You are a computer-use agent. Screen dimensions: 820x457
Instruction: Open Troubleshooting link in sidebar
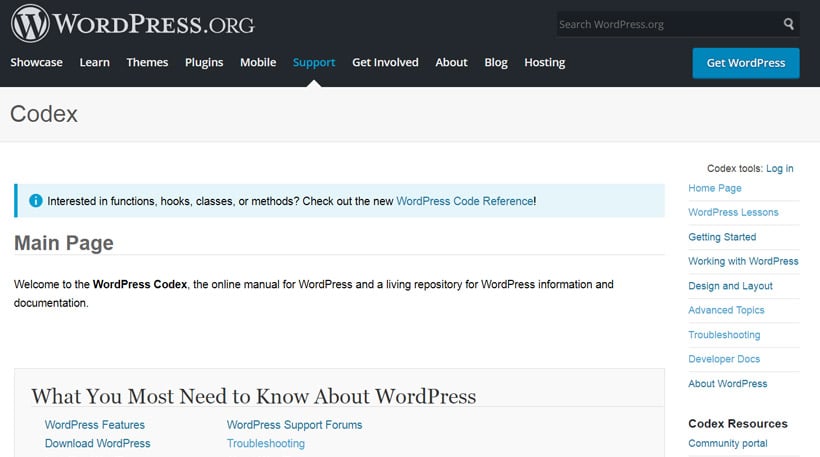click(x=724, y=335)
